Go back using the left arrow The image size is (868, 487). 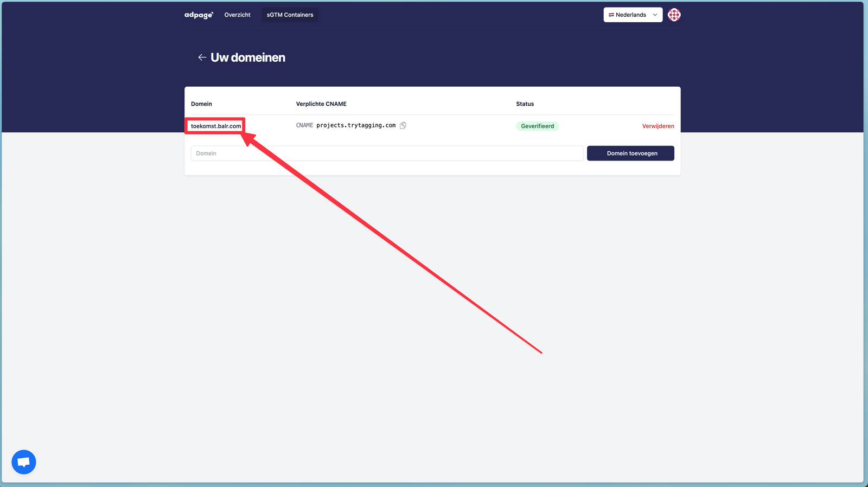point(202,57)
